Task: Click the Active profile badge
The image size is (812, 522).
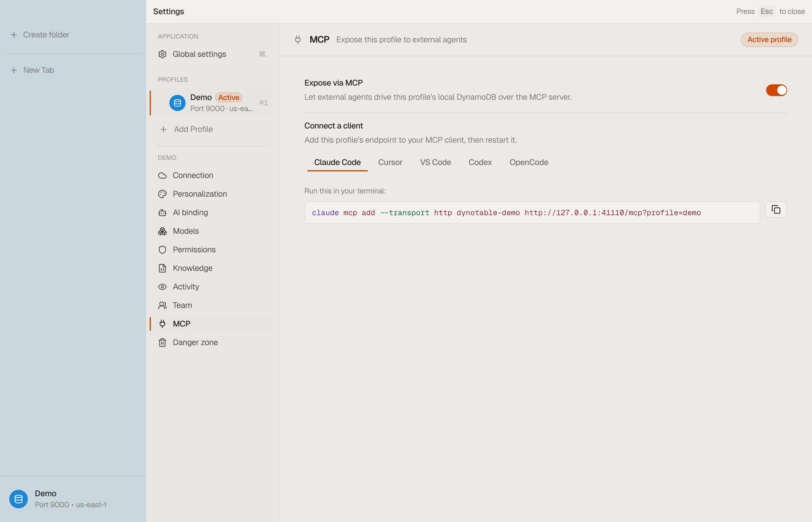Action: tap(769, 40)
